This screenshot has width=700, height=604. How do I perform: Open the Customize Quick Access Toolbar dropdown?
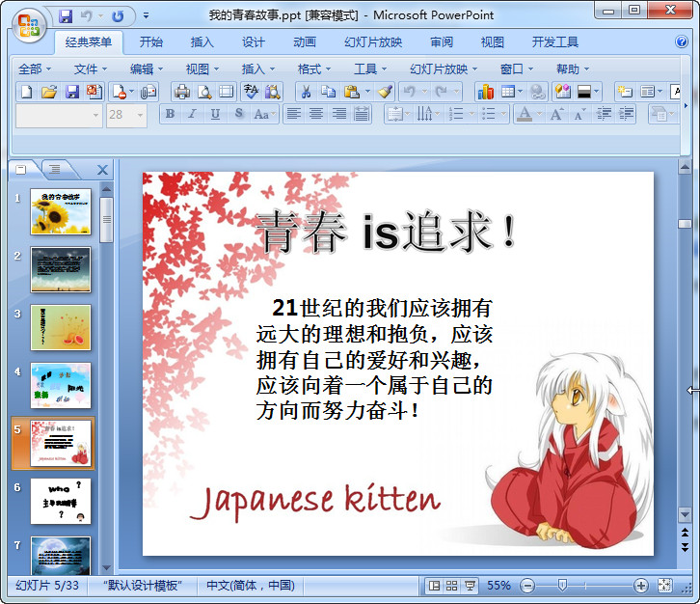point(146,16)
